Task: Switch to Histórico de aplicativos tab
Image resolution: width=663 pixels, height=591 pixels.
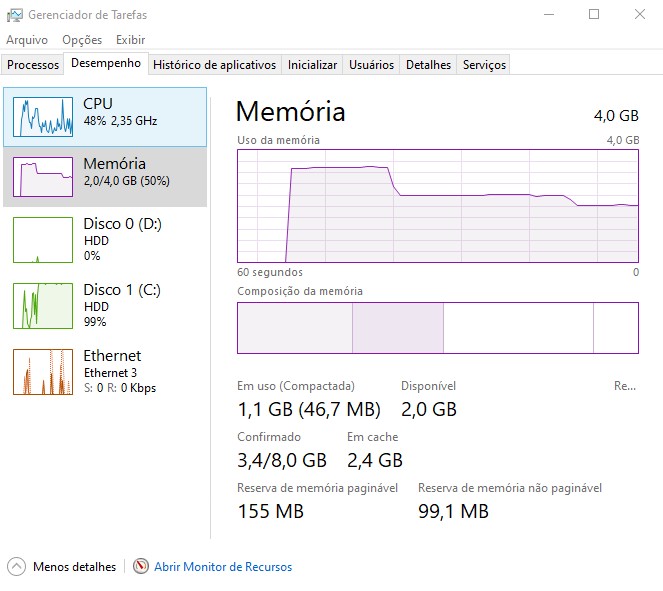Action: pos(214,65)
